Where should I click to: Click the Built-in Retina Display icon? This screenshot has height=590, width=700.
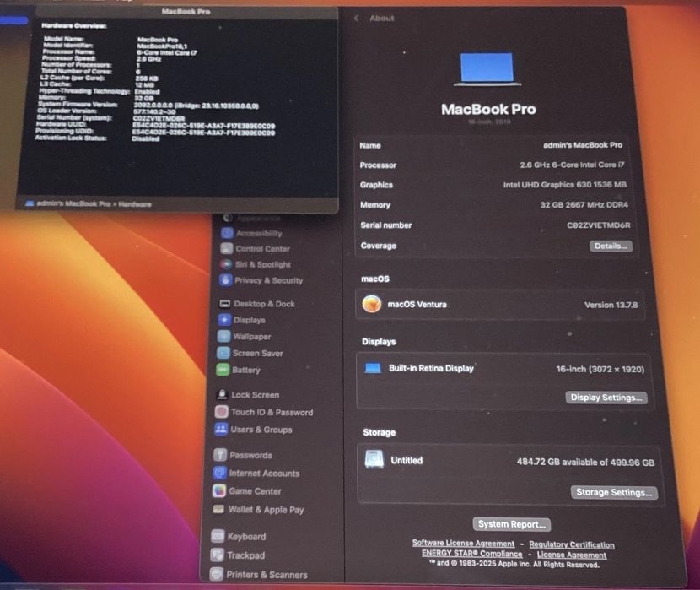[x=373, y=369]
